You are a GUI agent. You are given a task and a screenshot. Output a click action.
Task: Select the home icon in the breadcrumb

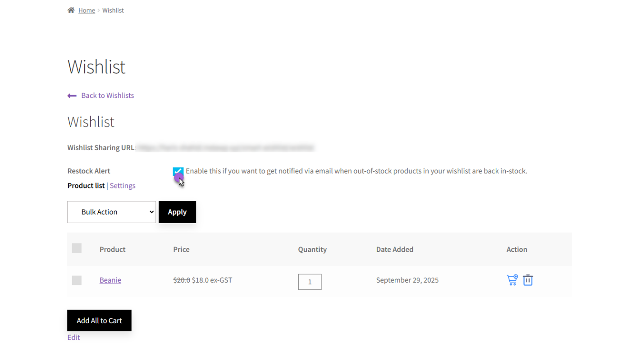point(70,9)
